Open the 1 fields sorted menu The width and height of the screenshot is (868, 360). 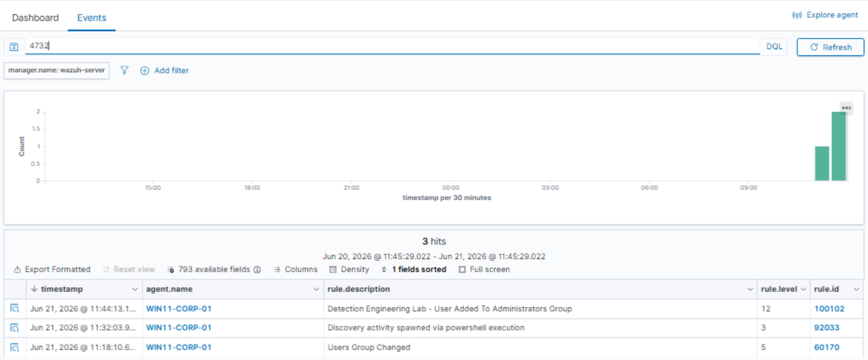[x=414, y=270]
